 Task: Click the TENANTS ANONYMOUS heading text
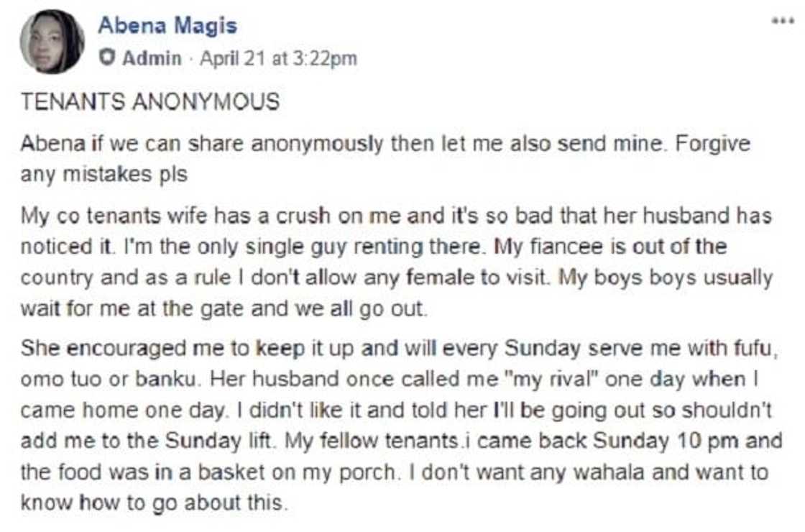coord(149,102)
